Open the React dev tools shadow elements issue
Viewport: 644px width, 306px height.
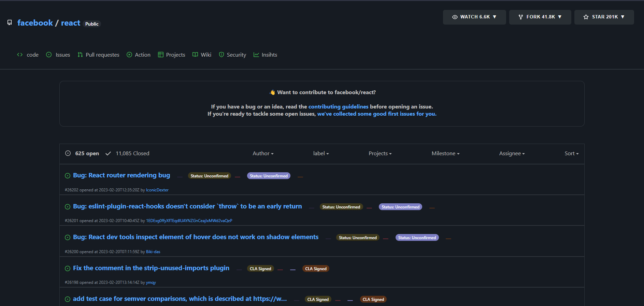196,237
